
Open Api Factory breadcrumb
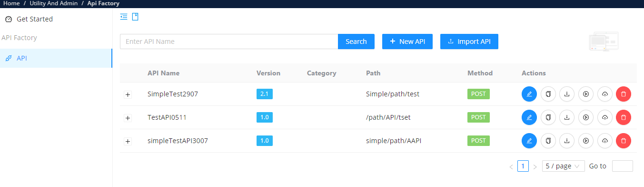click(x=103, y=3)
